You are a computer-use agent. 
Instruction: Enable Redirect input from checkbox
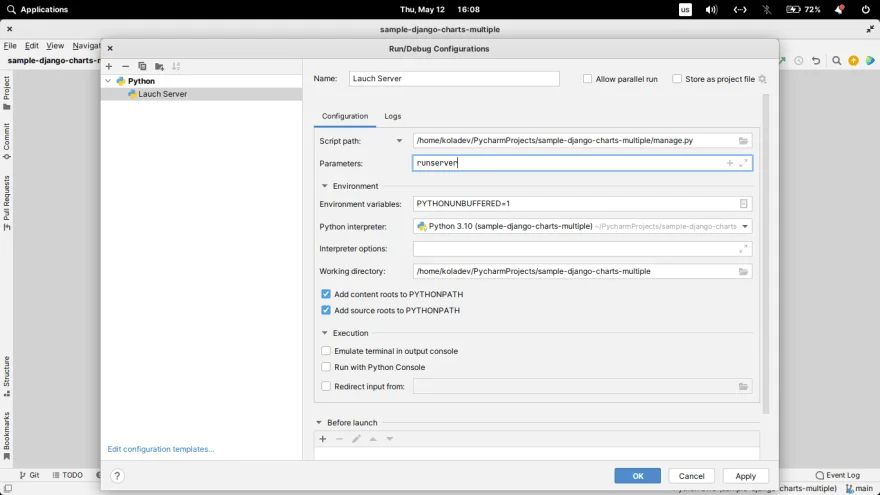click(x=326, y=386)
